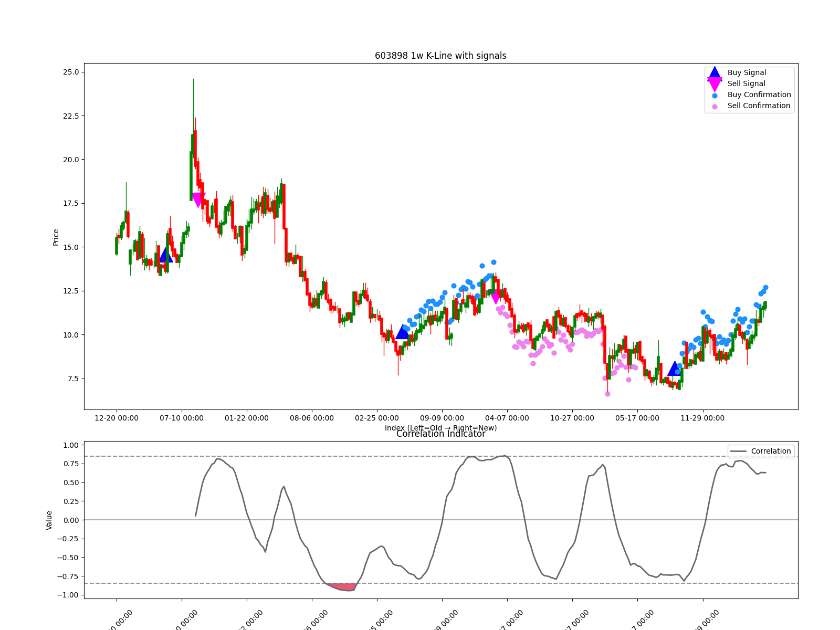Click the chart title '603898 1w K-Line with signals'
The width and height of the screenshot is (840, 630).
pos(440,56)
